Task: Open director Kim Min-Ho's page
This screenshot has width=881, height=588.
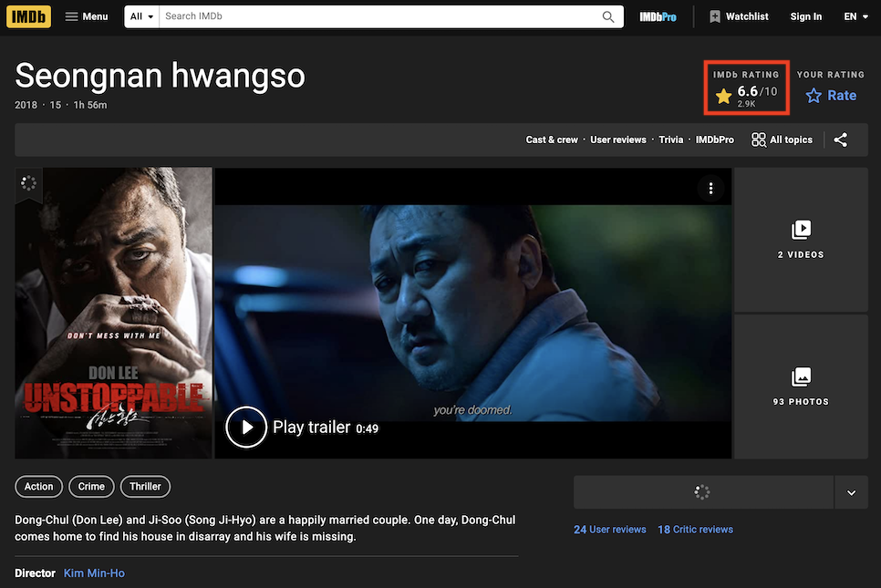Action: [94, 573]
